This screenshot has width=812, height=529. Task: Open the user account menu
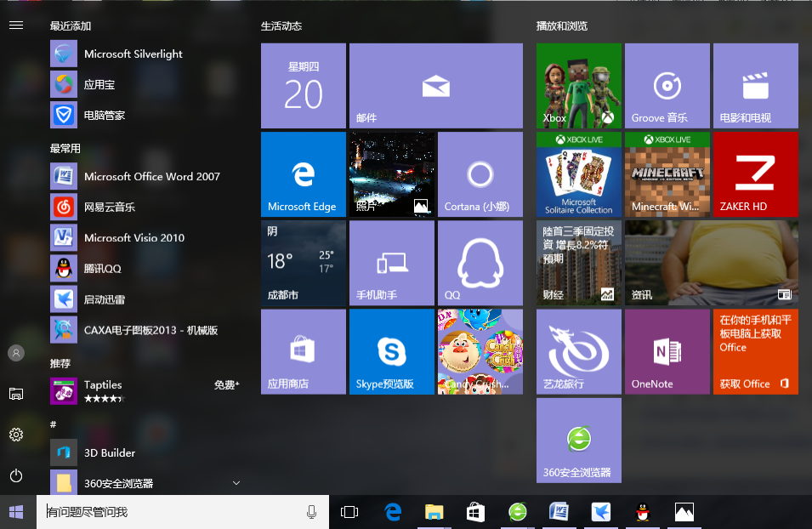[x=16, y=353]
